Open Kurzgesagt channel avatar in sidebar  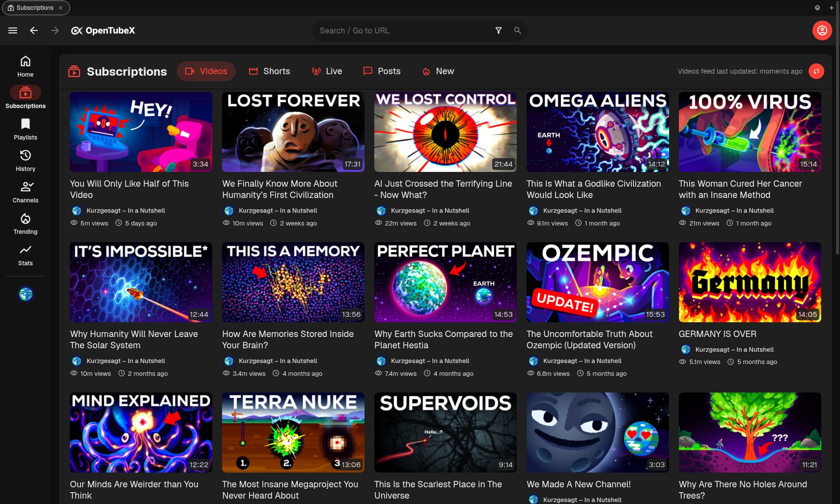(26, 294)
